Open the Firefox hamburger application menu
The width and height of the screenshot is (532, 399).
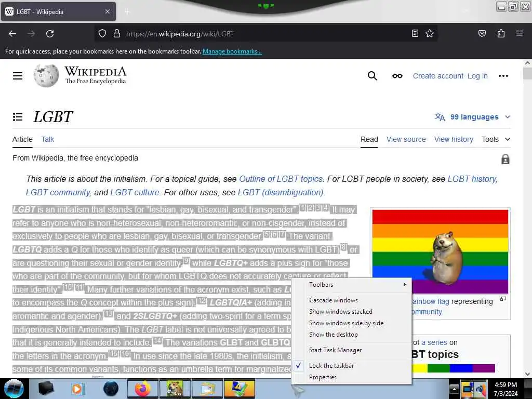[x=519, y=33]
